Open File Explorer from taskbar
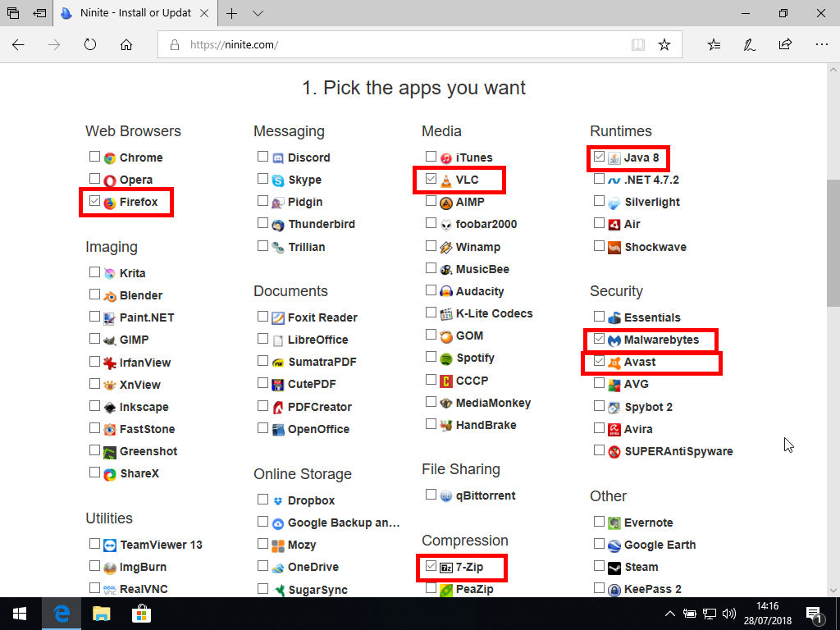 pos(101,614)
